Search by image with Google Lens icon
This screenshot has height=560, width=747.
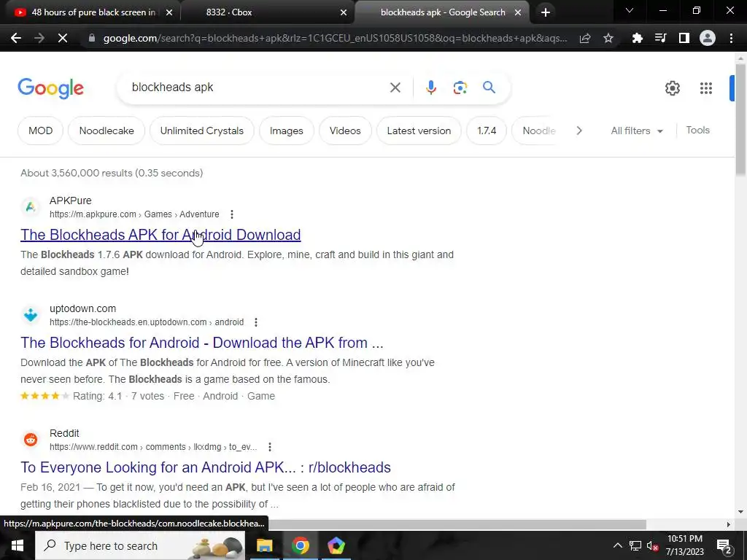tap(460, 87)
